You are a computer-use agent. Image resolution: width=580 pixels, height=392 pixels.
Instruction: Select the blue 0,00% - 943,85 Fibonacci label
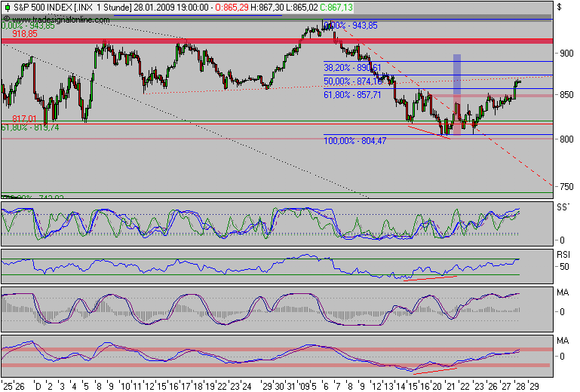pos(351,26)
